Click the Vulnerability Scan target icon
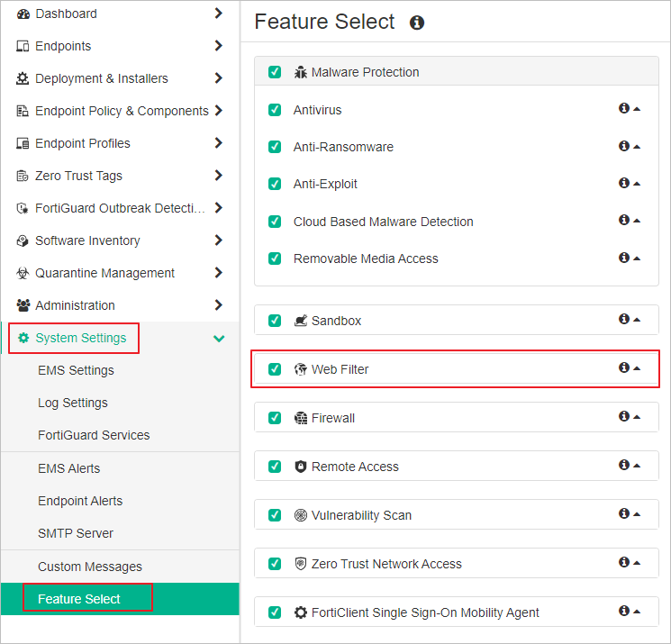This screenshot has height=644, width=671. pyautogui.click(x=301, y=515)
